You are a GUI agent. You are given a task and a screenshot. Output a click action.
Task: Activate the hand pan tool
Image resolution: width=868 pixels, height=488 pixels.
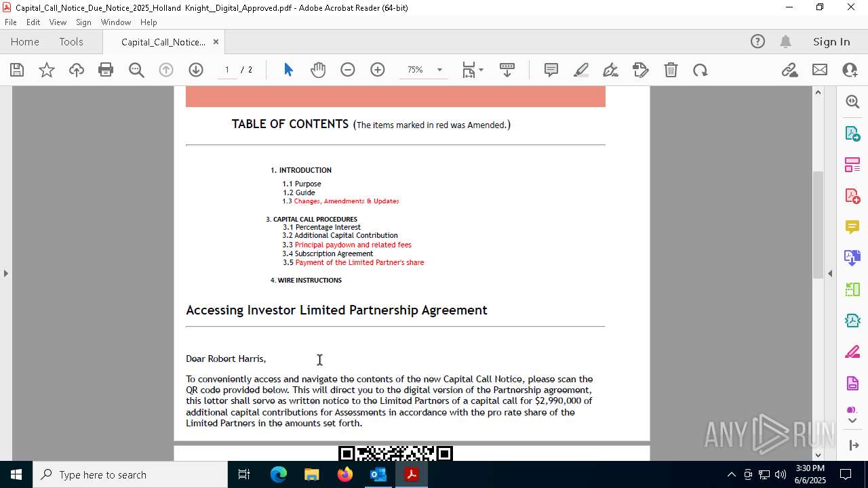tap(318, 70)
